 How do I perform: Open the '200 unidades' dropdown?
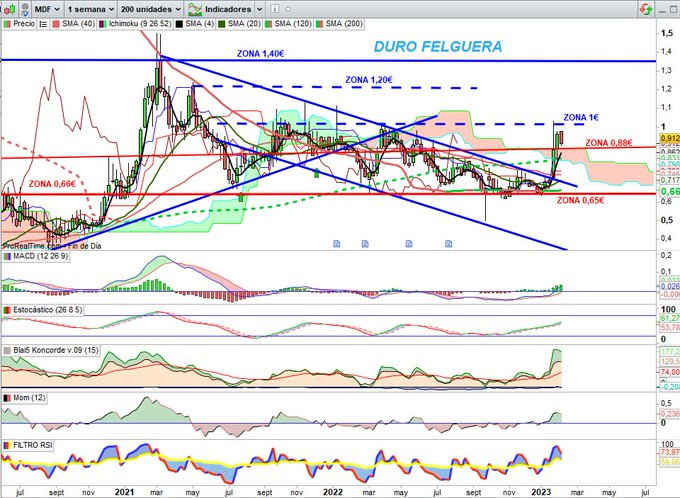[x=150, y=9]
